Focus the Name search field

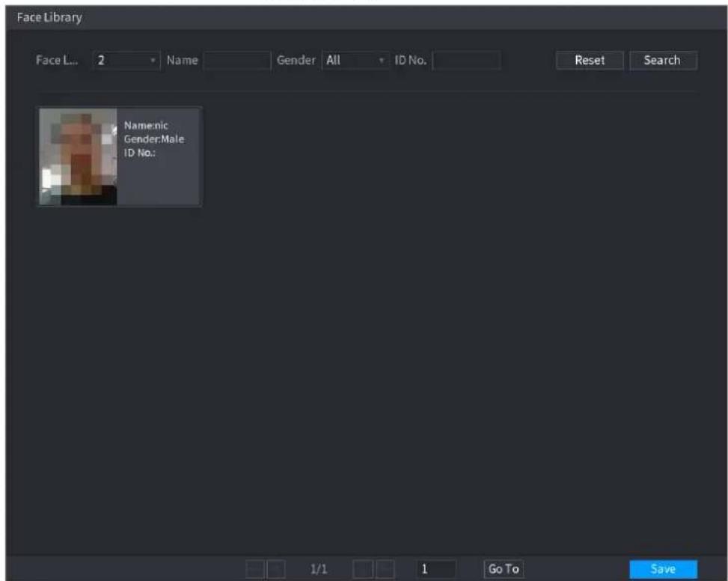[x=236, y=61]
